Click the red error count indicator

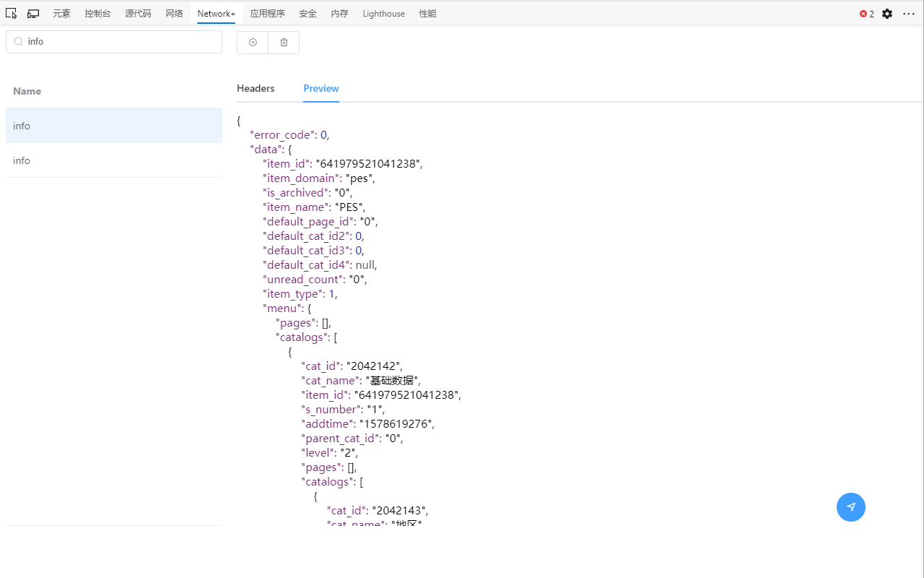tap(867, 14)
